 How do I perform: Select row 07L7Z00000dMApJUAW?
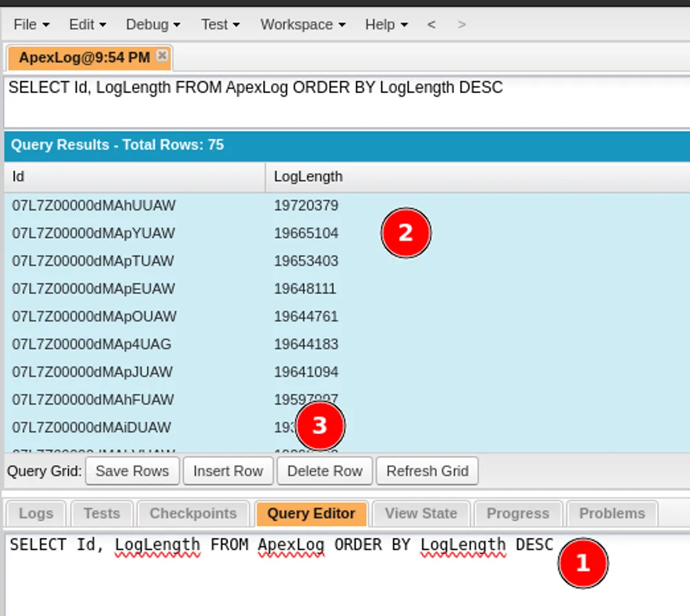347,372
